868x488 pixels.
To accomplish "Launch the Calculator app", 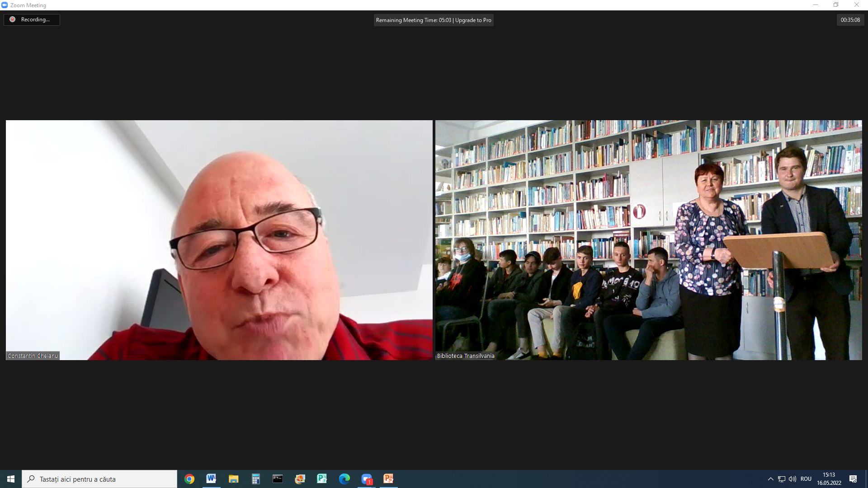I will click(255, 479).
